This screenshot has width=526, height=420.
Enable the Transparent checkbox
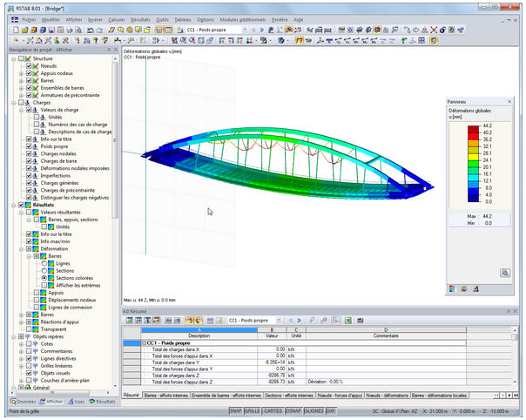pos(29,329)
